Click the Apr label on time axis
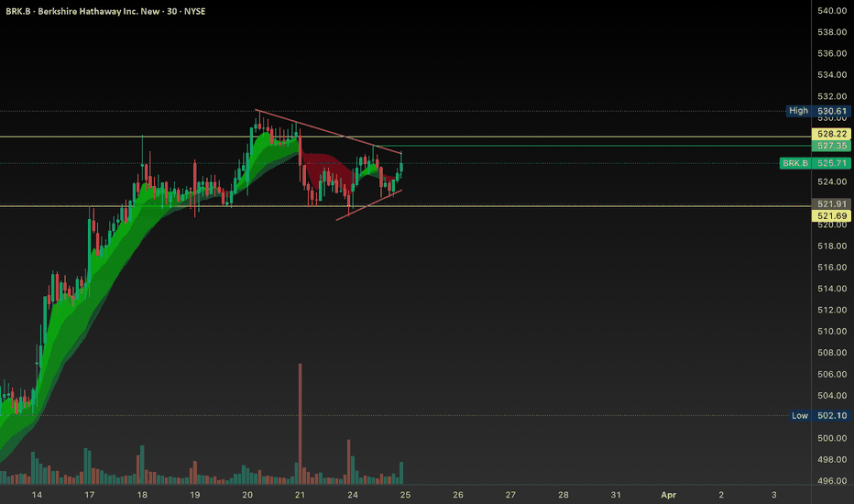This screenshot has width=854, height=504. coord(668,495)
